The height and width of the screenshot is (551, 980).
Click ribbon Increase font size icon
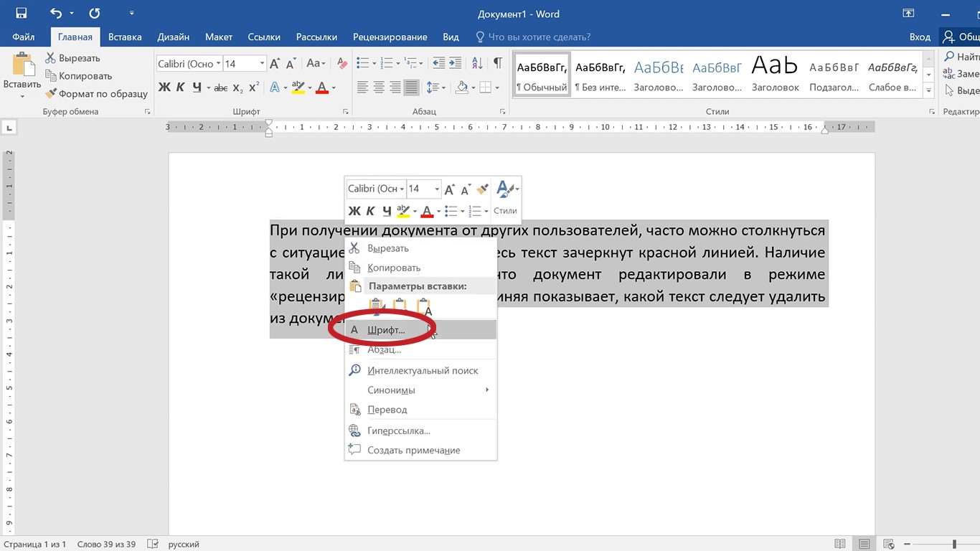point(275,64)
